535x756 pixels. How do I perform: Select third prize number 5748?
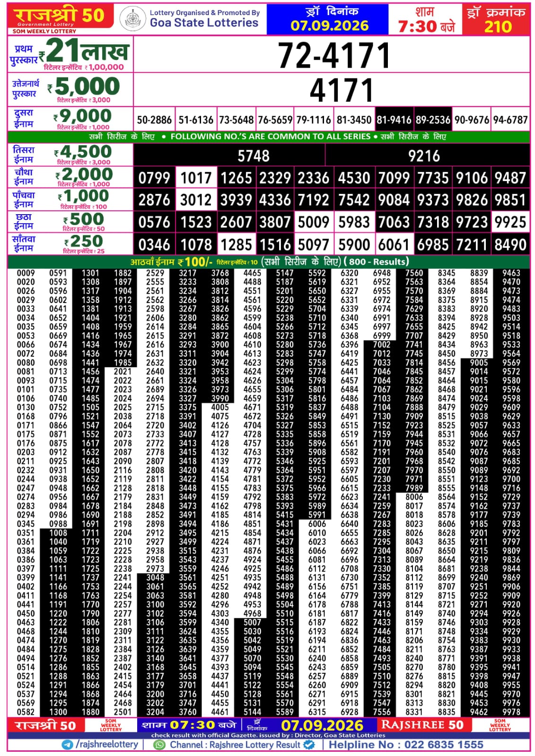point(254,156)
